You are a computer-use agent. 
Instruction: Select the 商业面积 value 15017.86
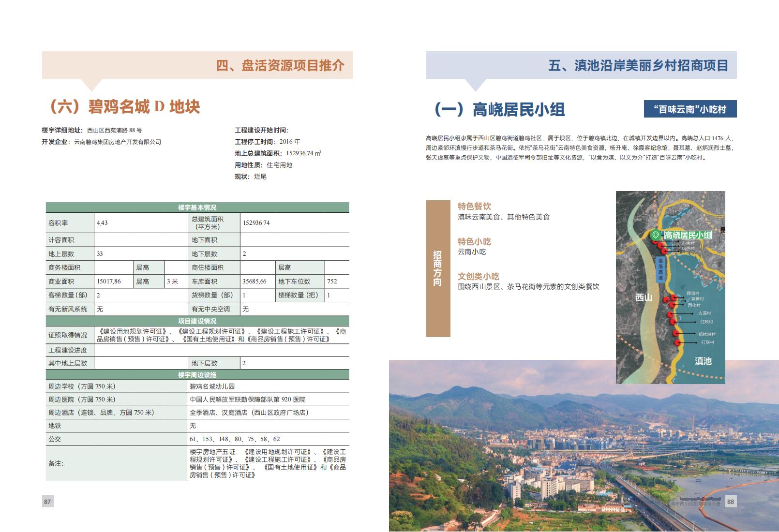click(109, 281)
